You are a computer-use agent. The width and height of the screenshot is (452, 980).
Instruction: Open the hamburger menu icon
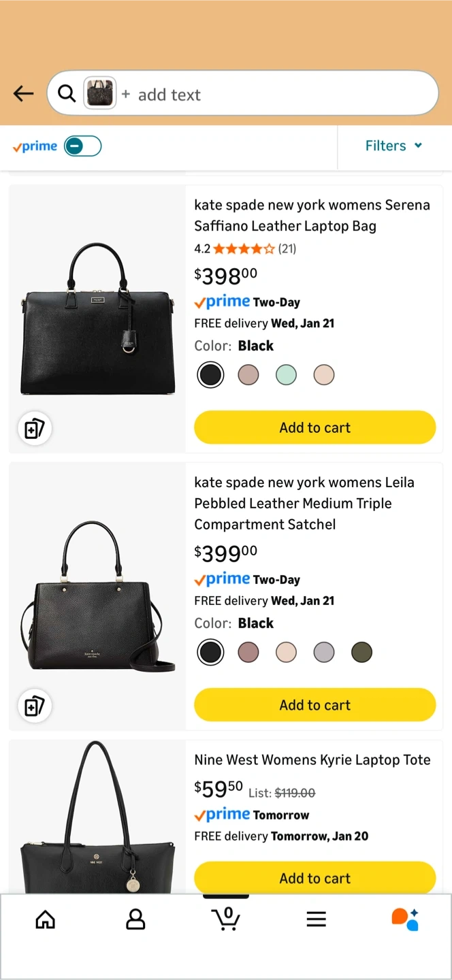[316, 920]
